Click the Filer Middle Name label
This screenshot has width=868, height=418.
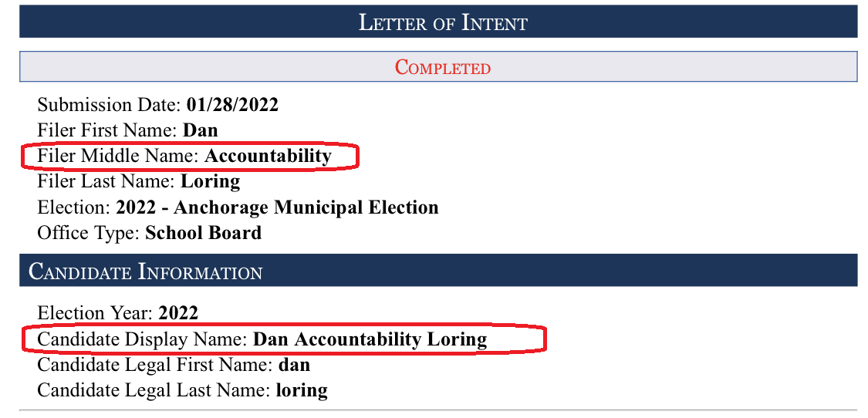119,156
